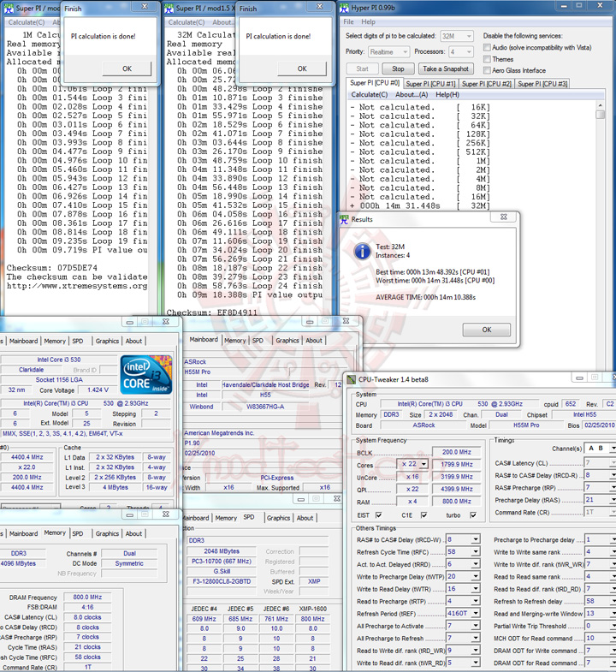Viewport: 616px width, 672px height.
Task: Click the 'Checksum: 07D5DE74' line
Action: click(x=52, y=268)
